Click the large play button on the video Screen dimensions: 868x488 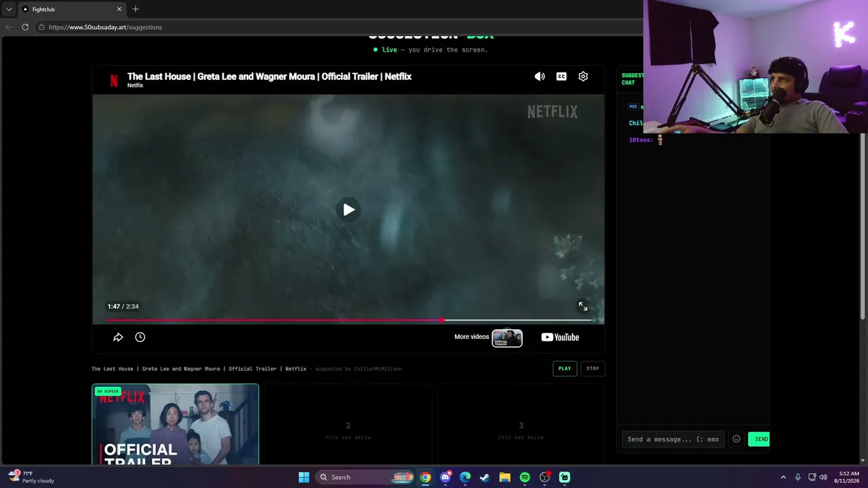coord(349,209)
